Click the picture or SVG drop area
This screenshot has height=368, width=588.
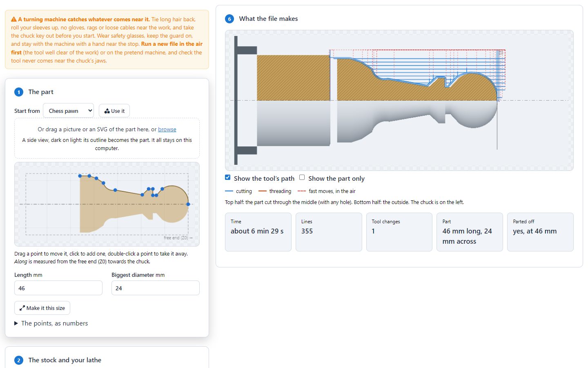point(107,138)
